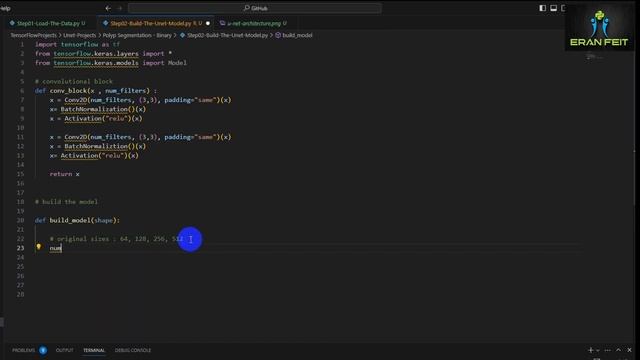Open Polyp Segmentation - Binary breadcrumb

click(x=137, y=36)
